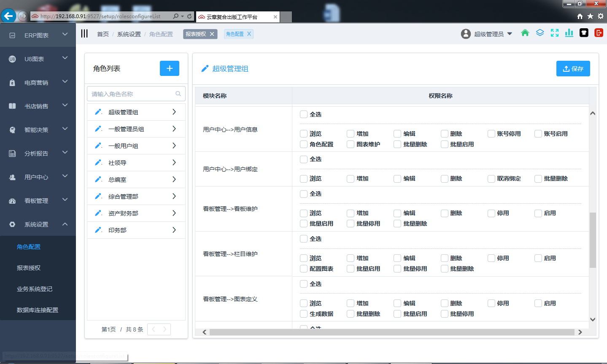The image size is (607, 364).
Task: Expand 资产财务部 role chevron
Action: (174, 213)
